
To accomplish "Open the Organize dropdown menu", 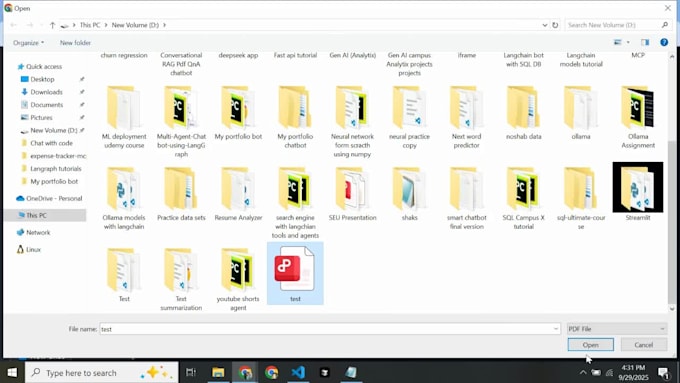I will point(28,43).
